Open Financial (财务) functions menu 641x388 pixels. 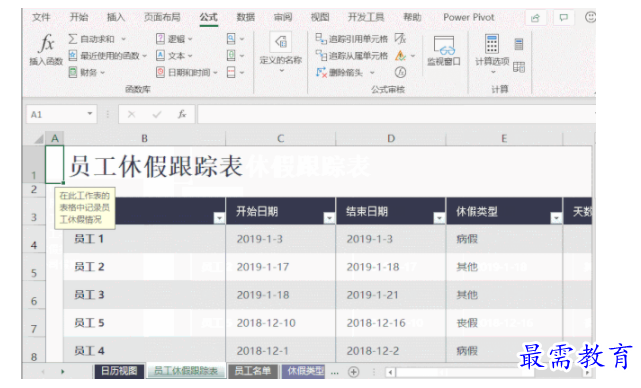coord(87,72)
